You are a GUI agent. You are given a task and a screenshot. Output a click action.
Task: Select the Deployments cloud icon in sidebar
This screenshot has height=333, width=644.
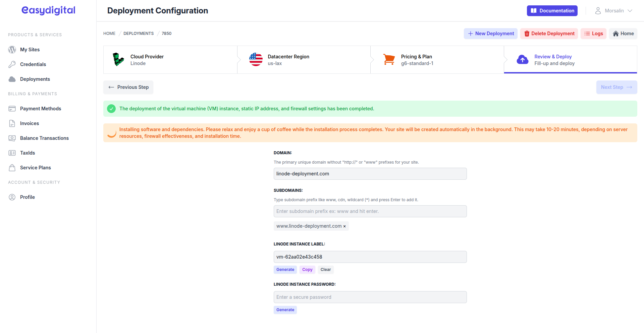tap(12, 79)
